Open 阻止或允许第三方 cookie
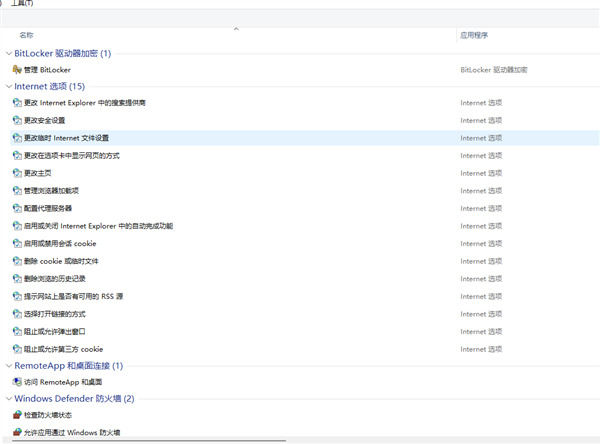600x444 pixels. pos(63,349)
